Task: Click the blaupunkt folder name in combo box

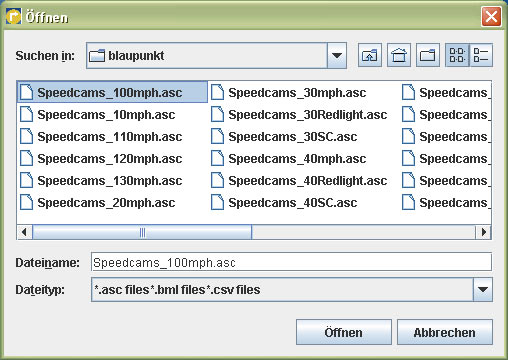Action: pyautogui.click(x=136, y=55)
